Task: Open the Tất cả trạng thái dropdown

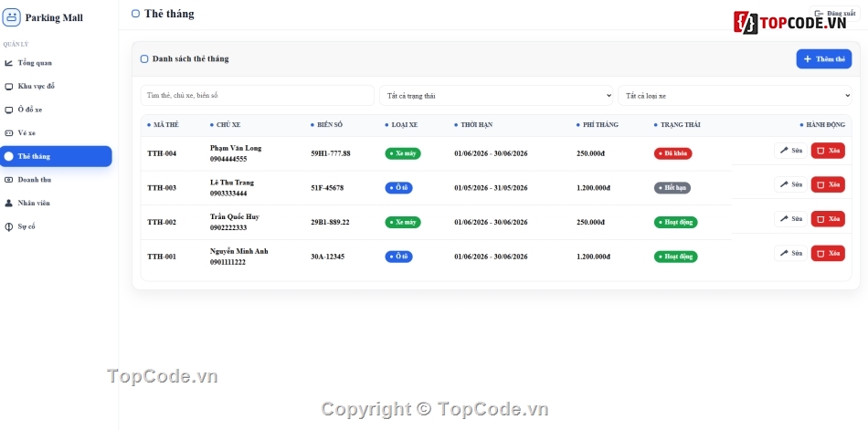Action: pos(496,95)
